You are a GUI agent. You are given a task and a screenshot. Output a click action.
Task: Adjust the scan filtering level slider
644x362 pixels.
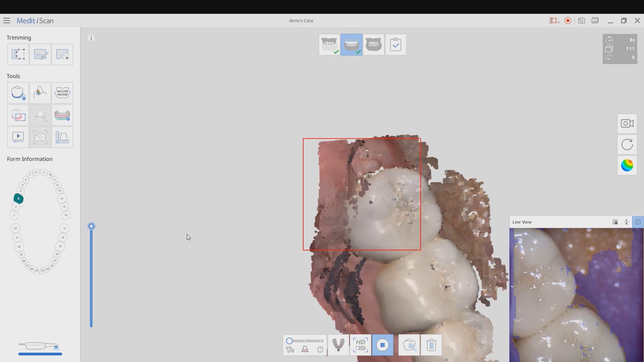tap(289, 341)
